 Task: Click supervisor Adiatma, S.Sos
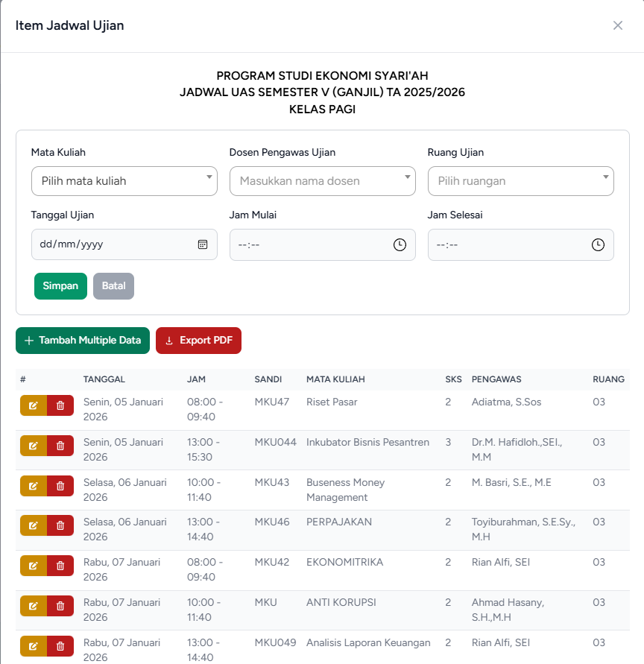tap(506, 402)
